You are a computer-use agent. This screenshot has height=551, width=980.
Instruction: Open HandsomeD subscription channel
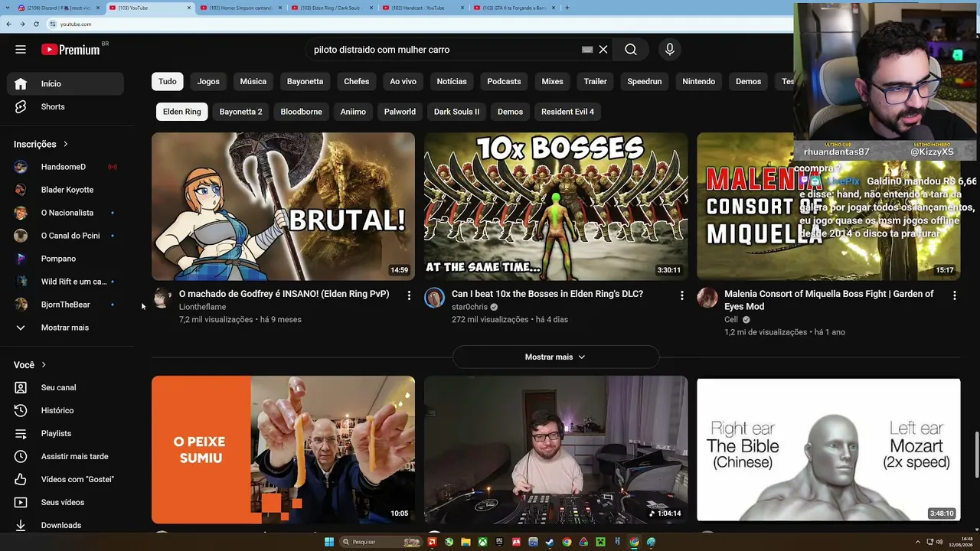pos(65,167)
